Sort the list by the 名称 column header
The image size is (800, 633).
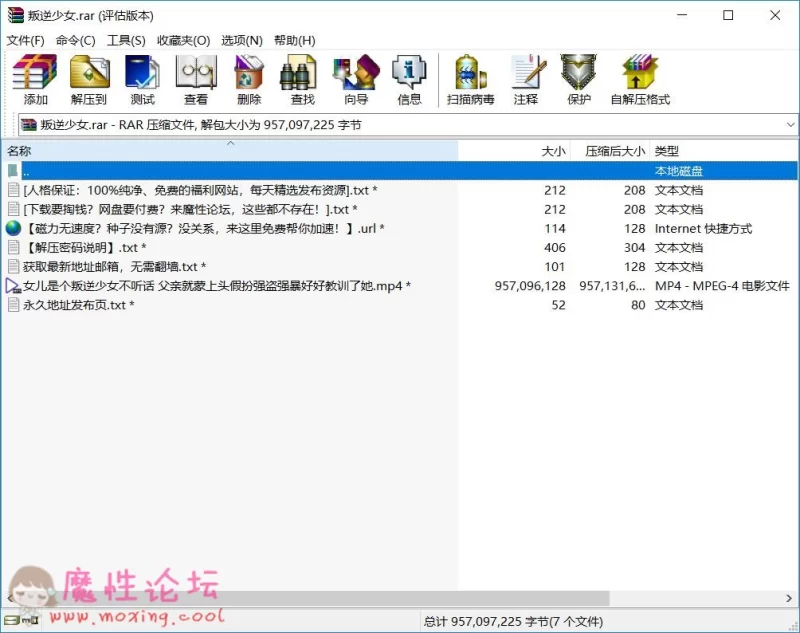[232, 150]
